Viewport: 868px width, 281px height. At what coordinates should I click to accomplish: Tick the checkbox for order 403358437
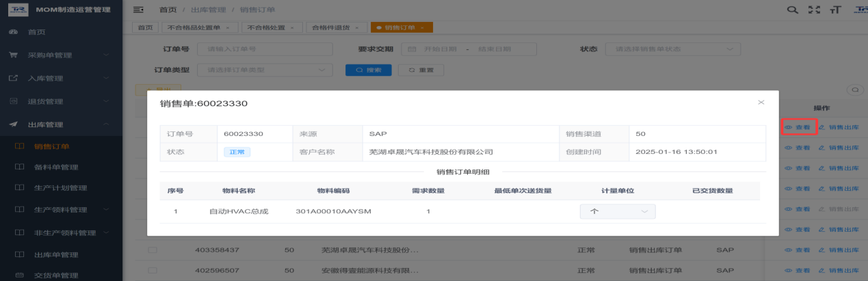[x=152, y=250]
